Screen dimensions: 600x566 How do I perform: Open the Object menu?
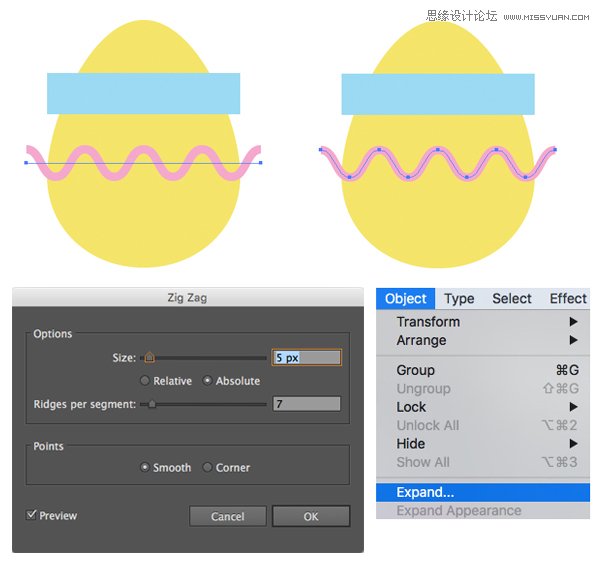point(406,298)
